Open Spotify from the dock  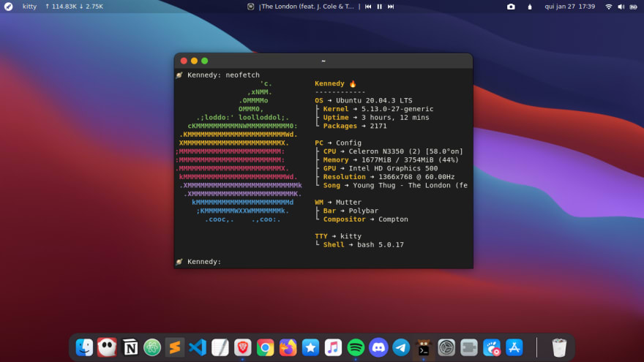pos(356,347)
